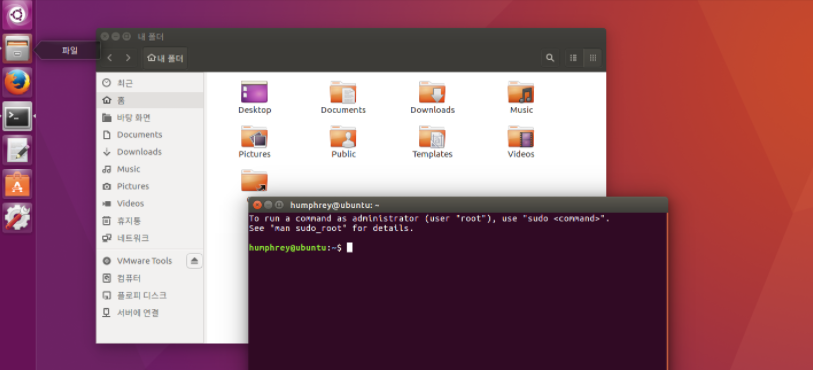Image resolution: width=813 pixels, height=370 pixels.
Task: Select 홈 in the sidebar
Action: pos(150,100)
